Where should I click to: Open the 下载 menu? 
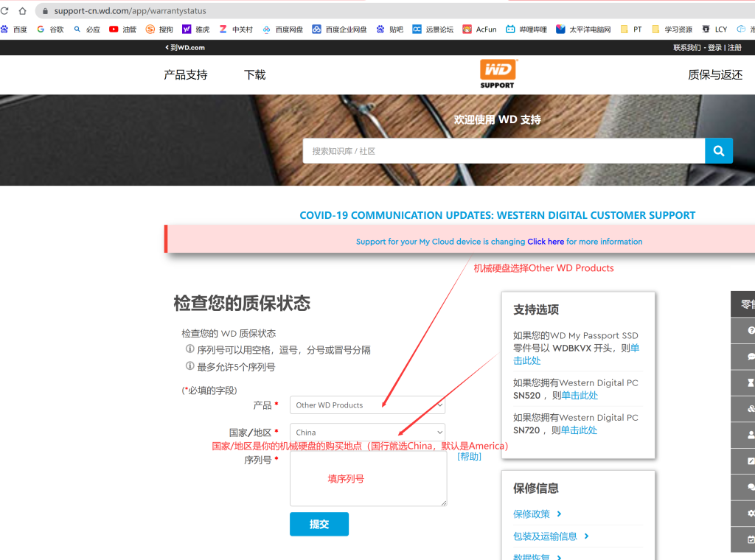(254, 74)
